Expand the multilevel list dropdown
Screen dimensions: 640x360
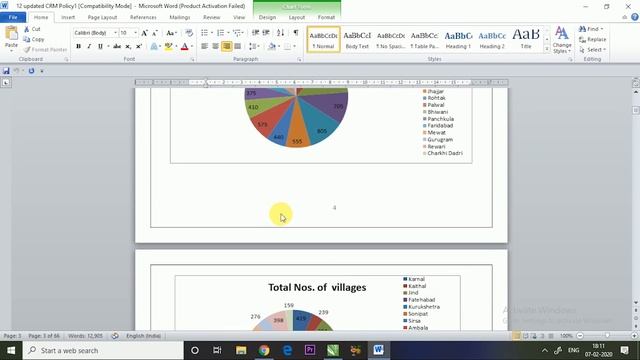pyautogui.click(x=243, y=33)
